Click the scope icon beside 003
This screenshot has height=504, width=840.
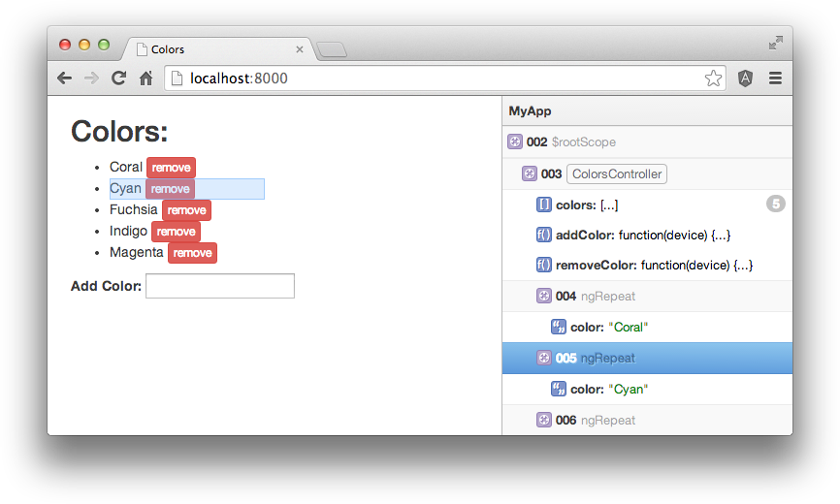(530, 173)
